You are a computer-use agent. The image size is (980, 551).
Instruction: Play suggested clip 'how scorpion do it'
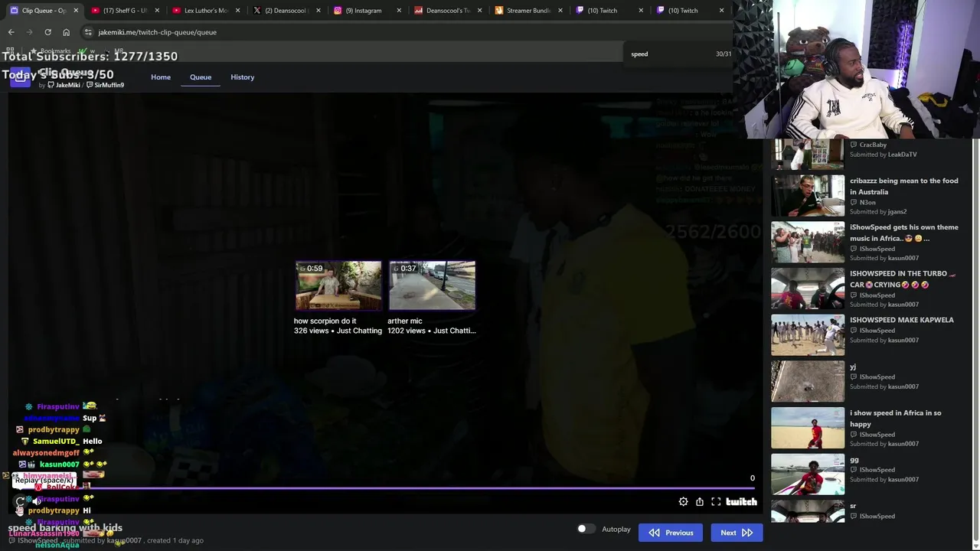click(338, 285)
